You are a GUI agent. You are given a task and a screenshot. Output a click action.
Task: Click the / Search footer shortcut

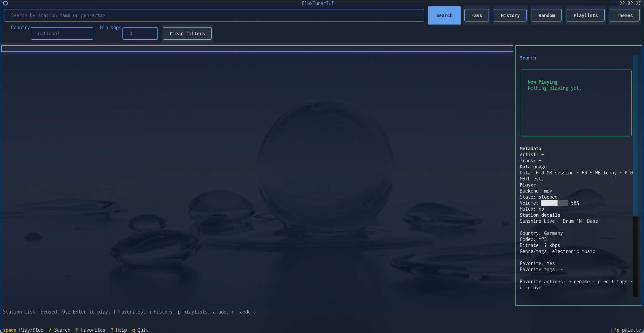tap(60, 330)
